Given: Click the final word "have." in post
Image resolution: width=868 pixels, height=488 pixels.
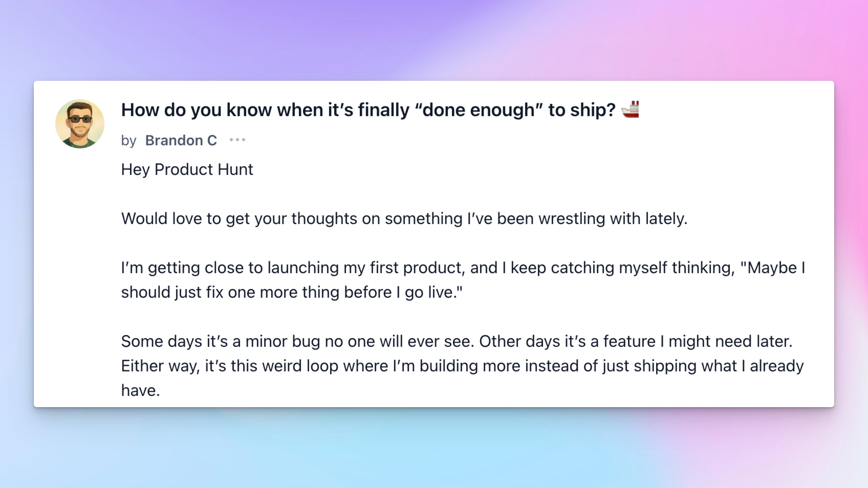Looking at the screenshot, I should click(140, 391).
